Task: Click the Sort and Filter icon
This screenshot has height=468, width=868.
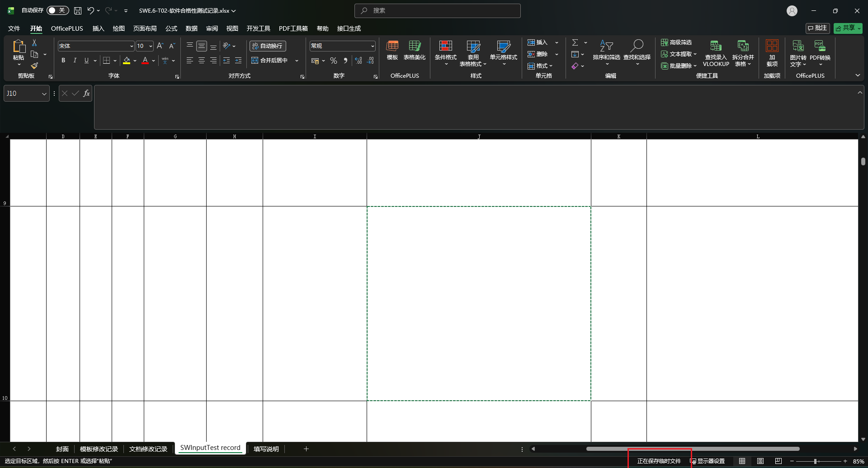Action: [x=606, y=46]
